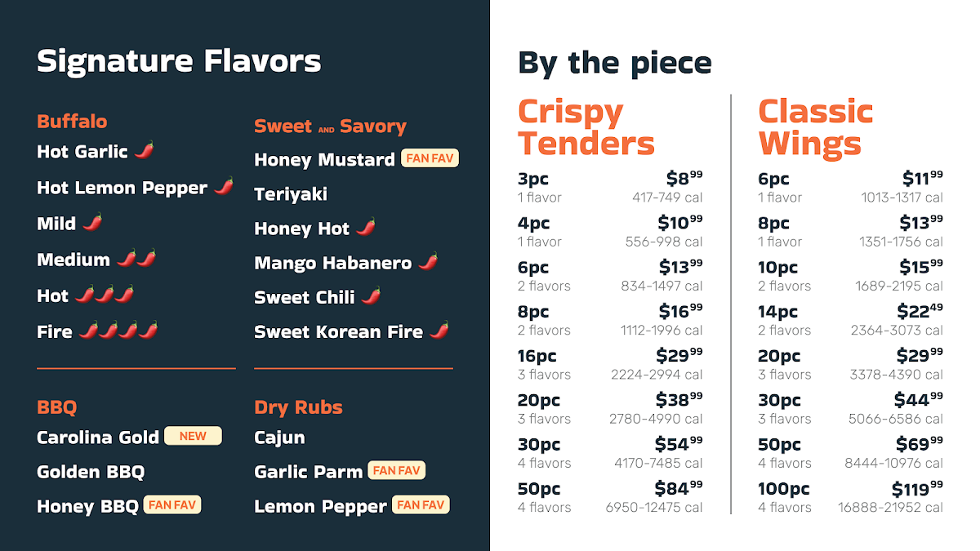Viewport: 980px width, 551px height.
Task: Select the Cajun dry rub
Action: tap(279, 438)
